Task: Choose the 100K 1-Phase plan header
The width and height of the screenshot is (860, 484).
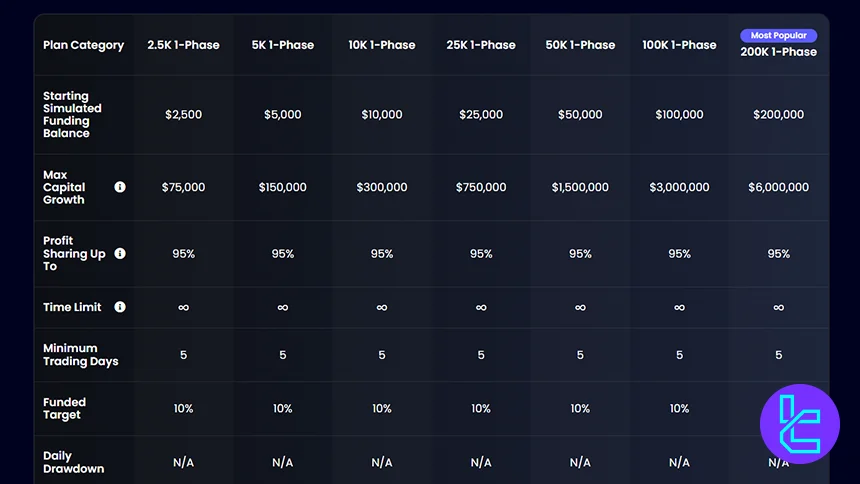Action: coord(679,45)
